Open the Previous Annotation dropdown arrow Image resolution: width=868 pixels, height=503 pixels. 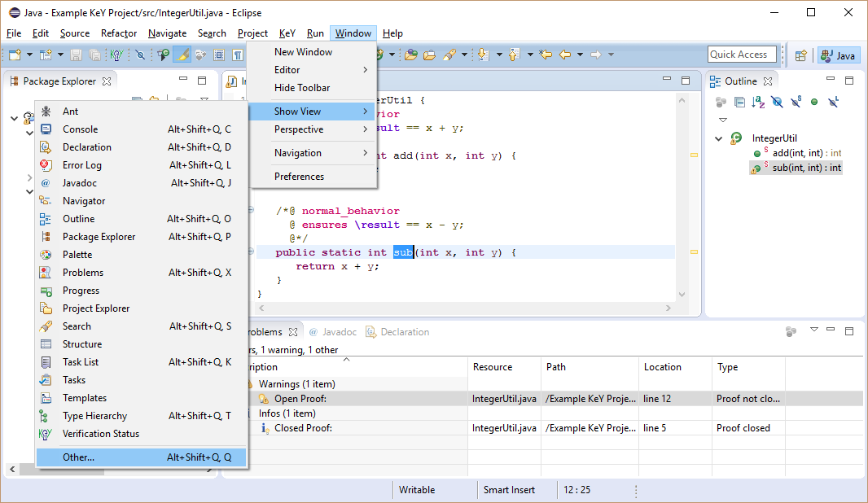(530, 55)
